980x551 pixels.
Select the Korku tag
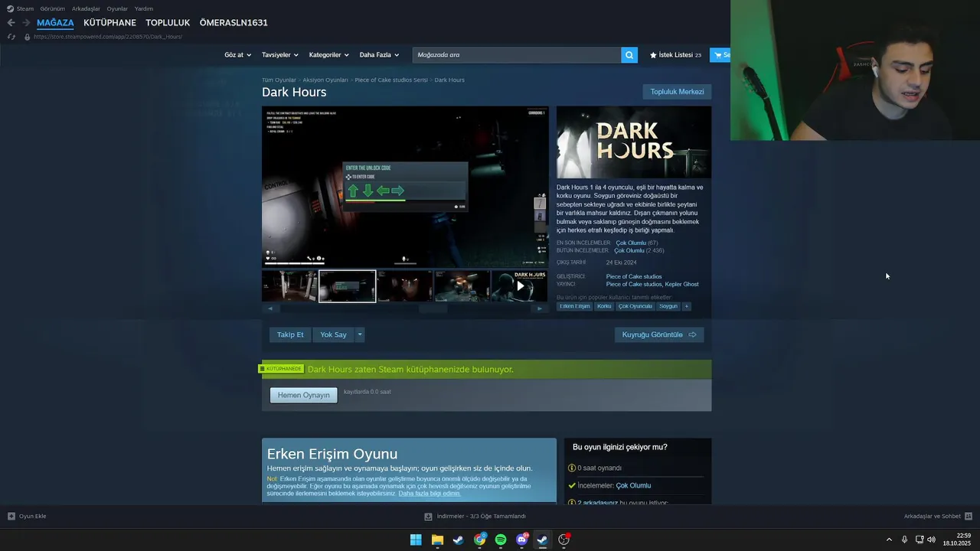(x=604, y=306)
